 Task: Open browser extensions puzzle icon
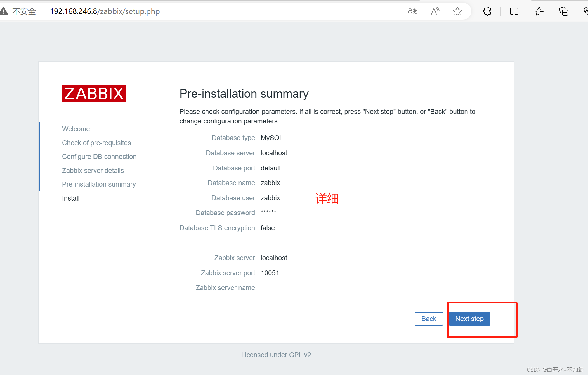tap(487, 11)
